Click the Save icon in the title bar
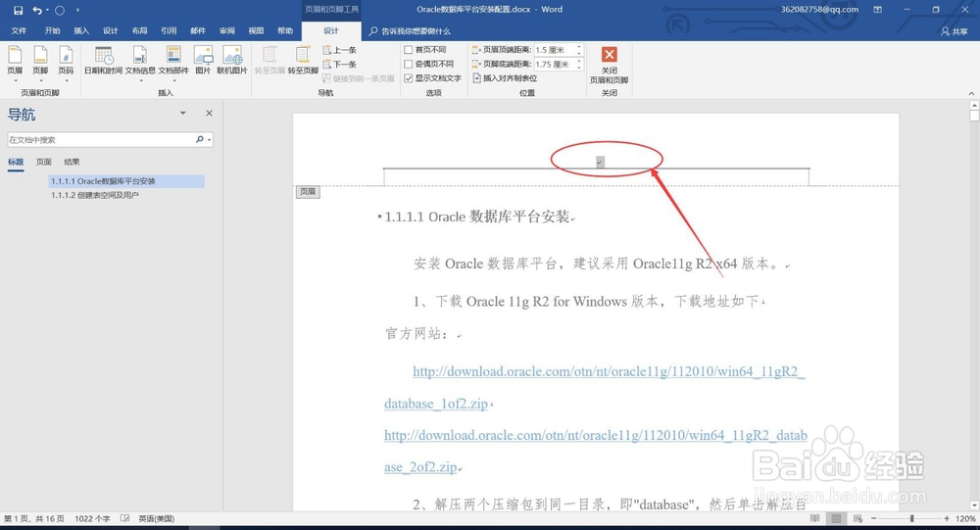Viewport: 980px width, 530px height. click(x=18, y=10)
